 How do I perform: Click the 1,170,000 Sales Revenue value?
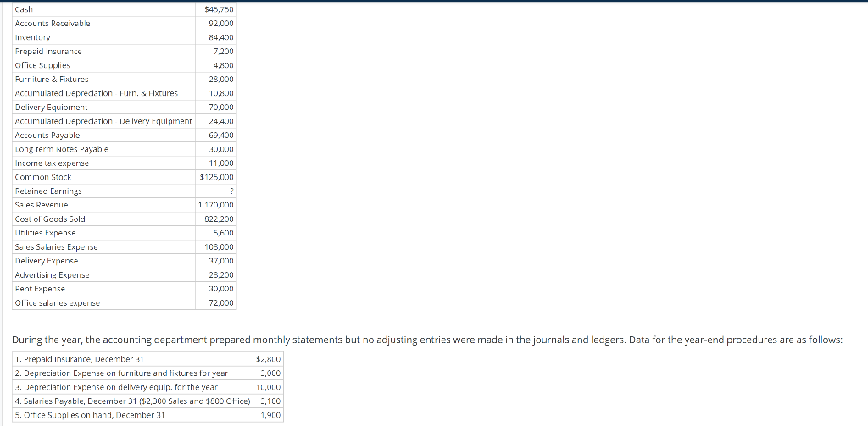(x=216, y=205)
